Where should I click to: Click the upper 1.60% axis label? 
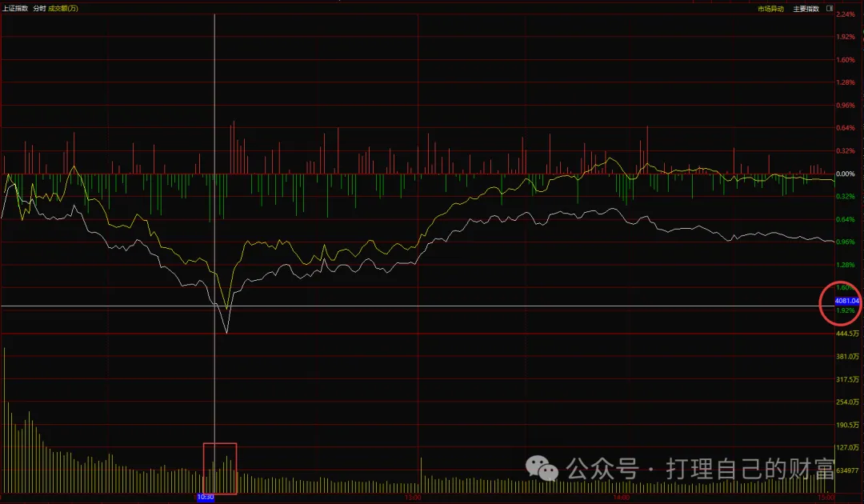(846, 59)
